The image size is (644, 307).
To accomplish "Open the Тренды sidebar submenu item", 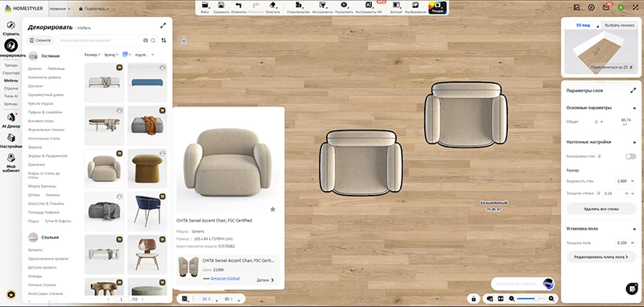I will pos(11,65).
